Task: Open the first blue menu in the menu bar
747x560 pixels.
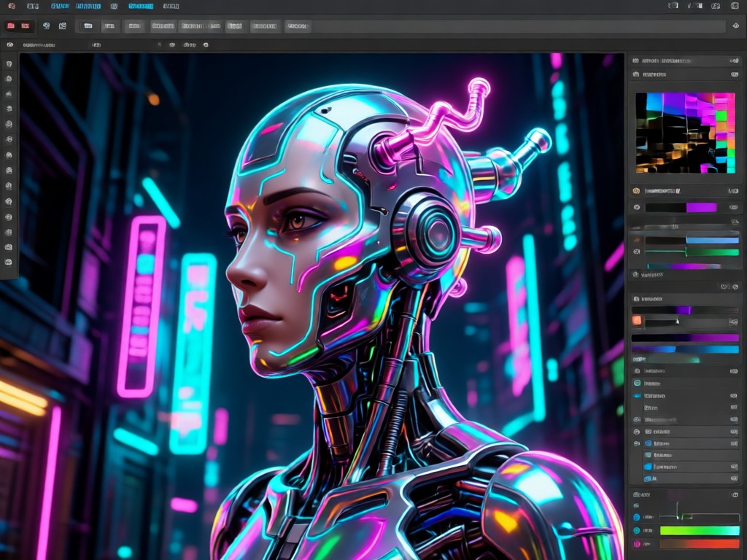Action: point(60,6)
